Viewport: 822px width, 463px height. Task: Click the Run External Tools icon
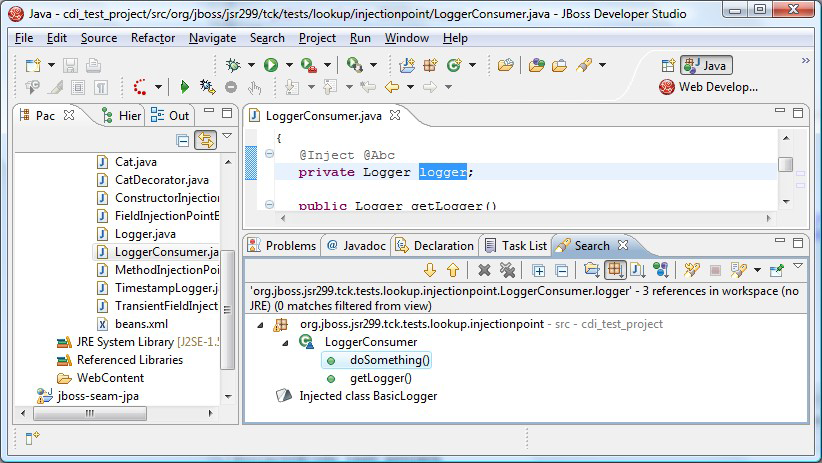tap(309, 65)
